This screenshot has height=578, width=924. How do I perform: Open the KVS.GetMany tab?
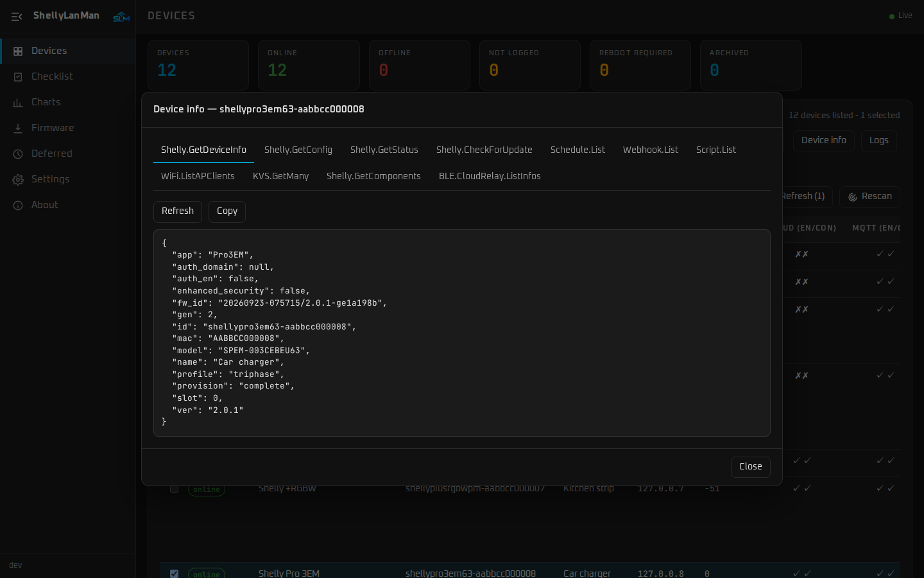[280, 176]
